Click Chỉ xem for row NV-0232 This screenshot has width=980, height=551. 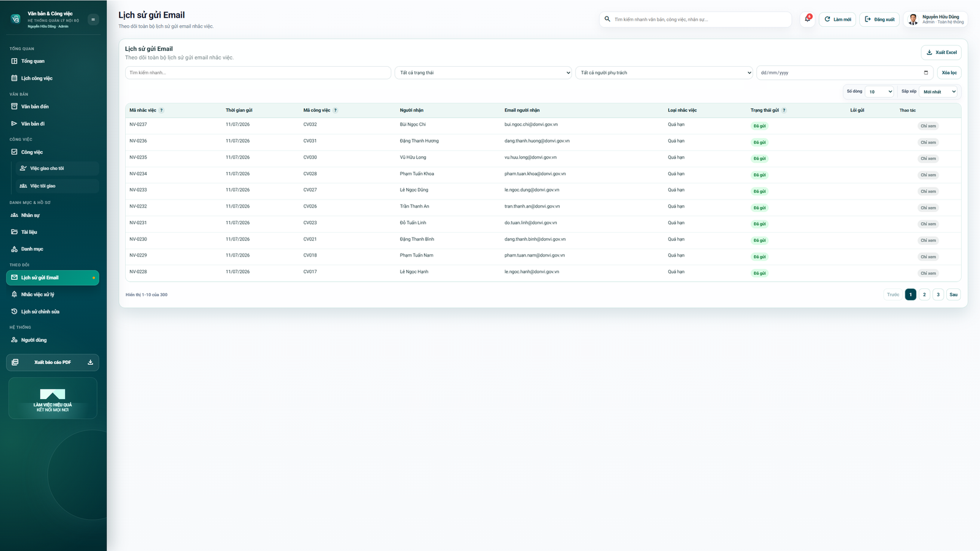point(928,208)
